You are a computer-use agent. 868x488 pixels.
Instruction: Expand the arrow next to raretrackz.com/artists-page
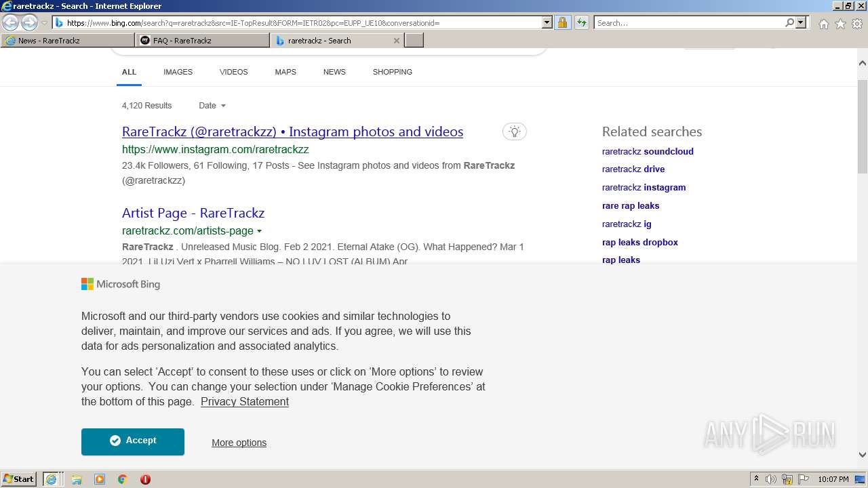click(259, 231)
